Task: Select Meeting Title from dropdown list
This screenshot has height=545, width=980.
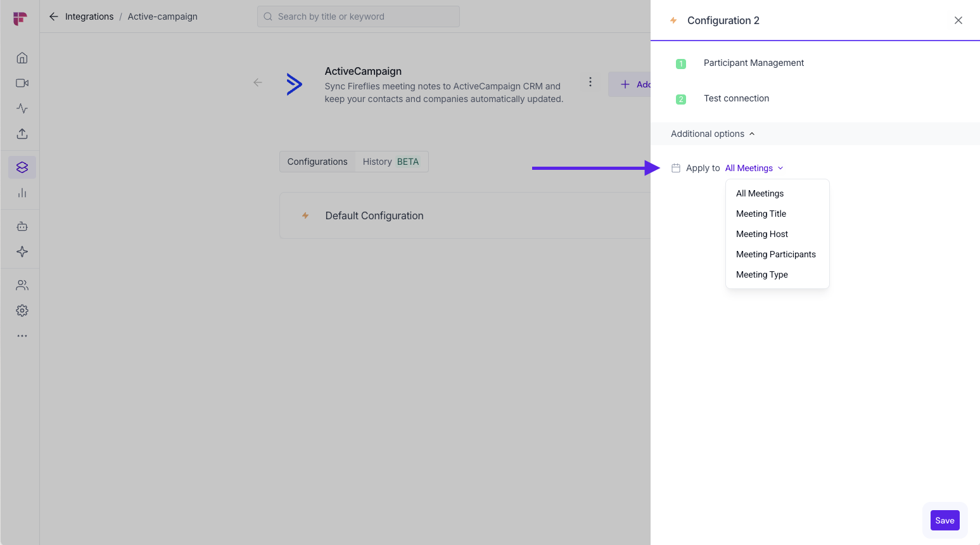Action: pos(761,214)
